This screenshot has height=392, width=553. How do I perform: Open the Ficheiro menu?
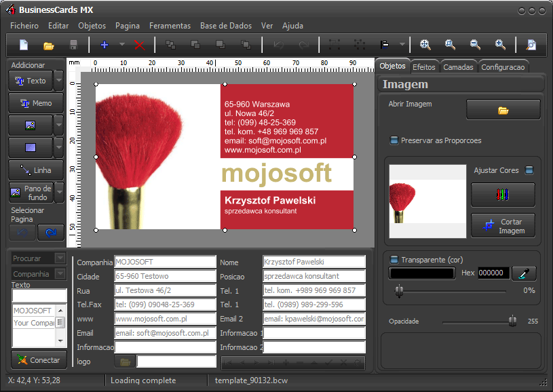pyautogui.click(x=24, y=26)
